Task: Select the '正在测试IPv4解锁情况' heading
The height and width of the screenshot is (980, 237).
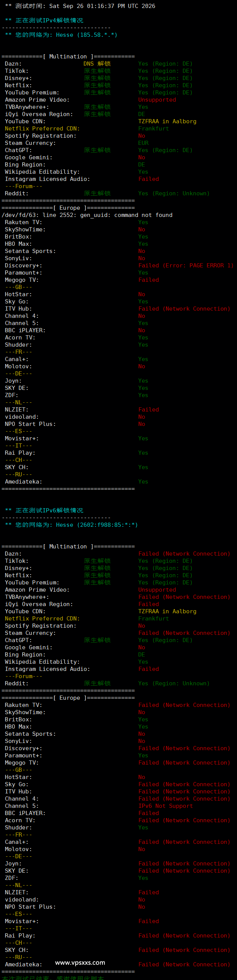Action: [x=49, y=20]
